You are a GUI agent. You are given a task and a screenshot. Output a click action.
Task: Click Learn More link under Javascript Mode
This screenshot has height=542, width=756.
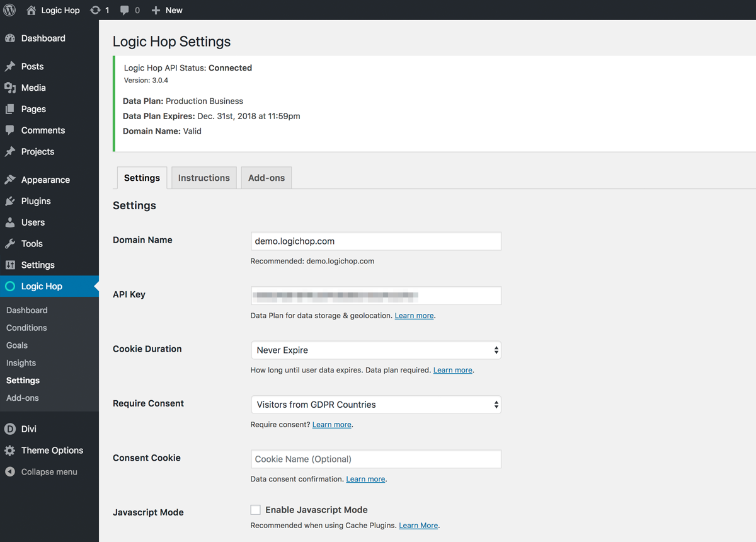coord(418,525)
